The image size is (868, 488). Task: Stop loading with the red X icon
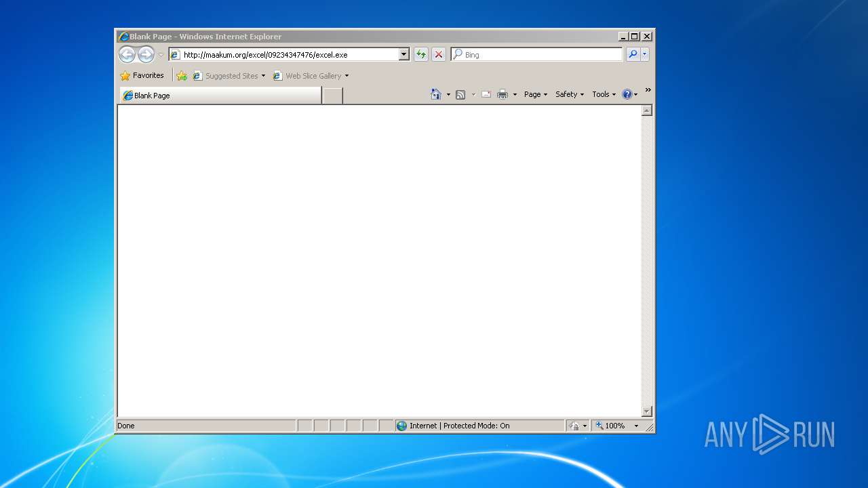(x=439, y=55)
